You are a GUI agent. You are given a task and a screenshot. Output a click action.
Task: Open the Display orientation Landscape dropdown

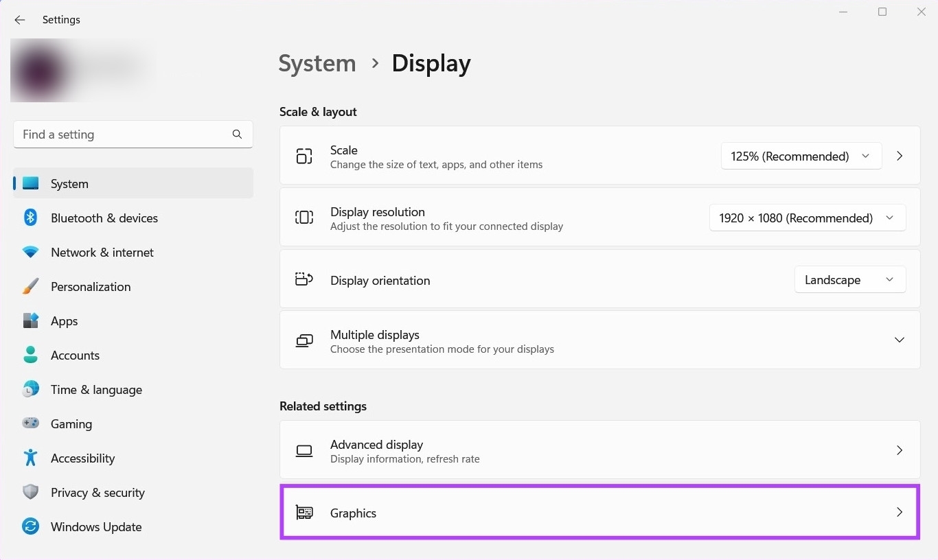tap(849, 280)
